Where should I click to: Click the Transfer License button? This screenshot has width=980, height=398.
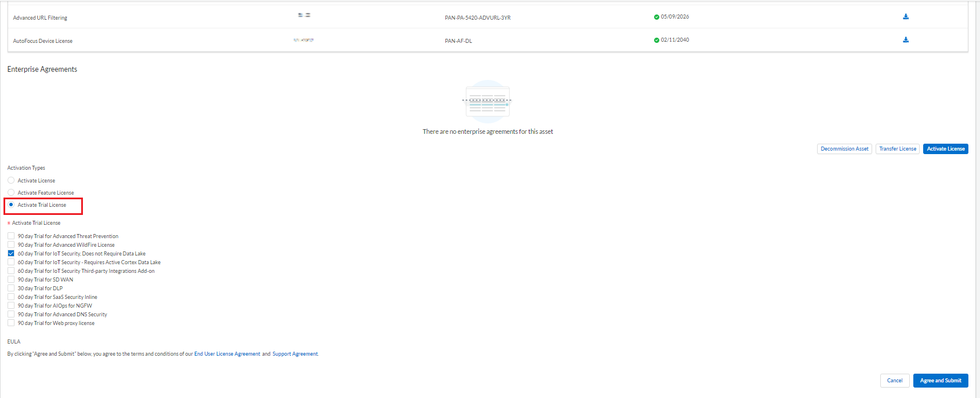pyautogui.click(x=898, y=149)
